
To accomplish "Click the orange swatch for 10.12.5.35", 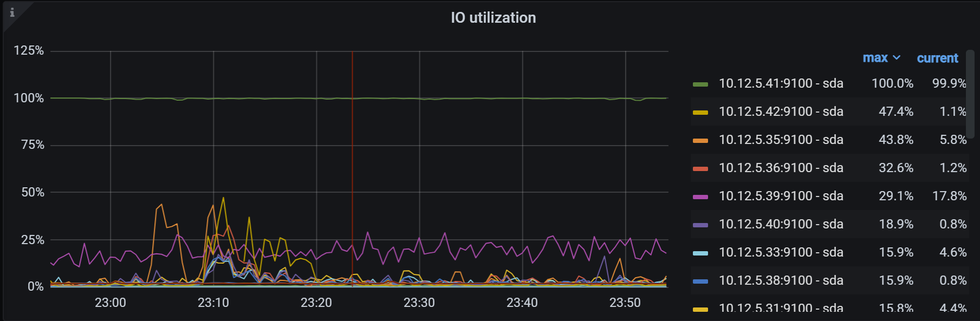I will pyautogui.click(x=700, y=141).
